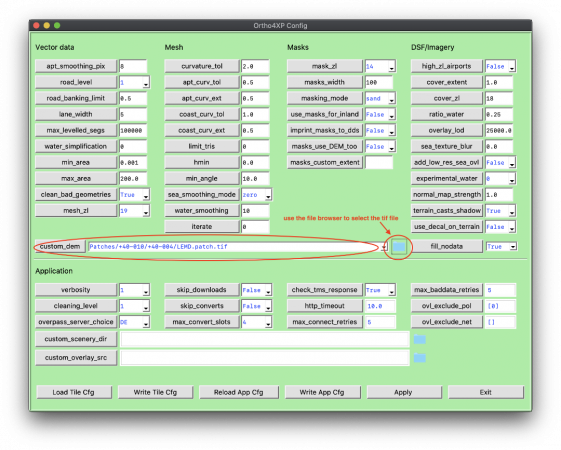The width and height of the screenshot is (561, 450).
Task: Focus the custom_overlay_src path field
Action: tap(265, 357)
